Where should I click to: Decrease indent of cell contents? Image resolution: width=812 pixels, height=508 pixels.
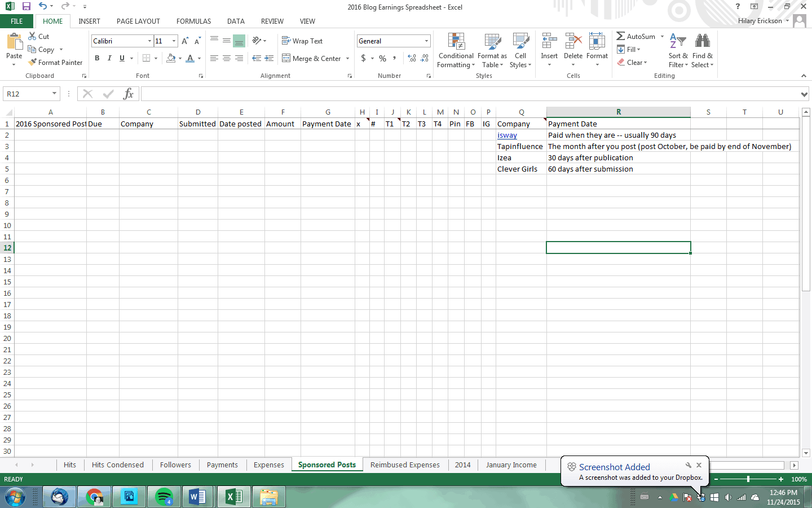click(x=257, y=58)
